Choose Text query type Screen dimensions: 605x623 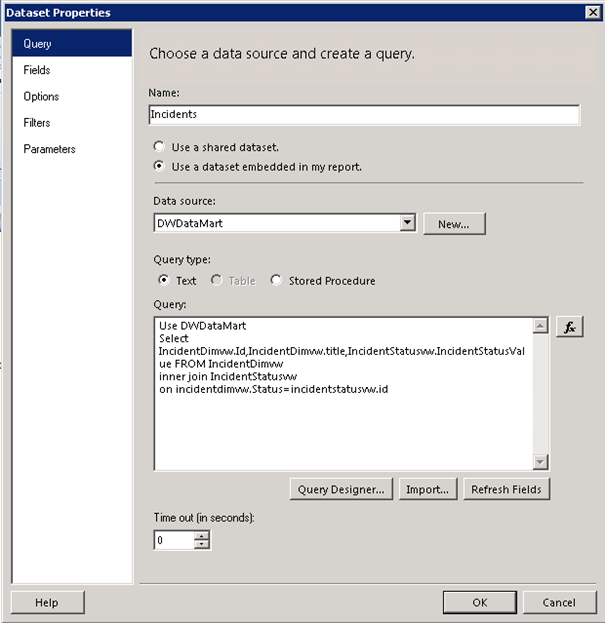coord(164,281)
